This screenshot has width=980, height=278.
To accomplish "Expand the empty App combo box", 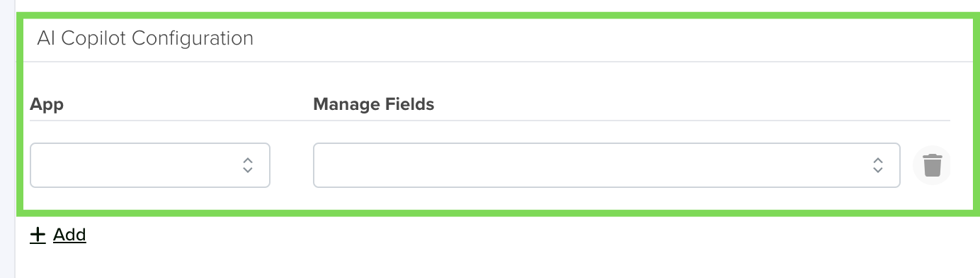I will pyautogui.click(x=150, y=165).
